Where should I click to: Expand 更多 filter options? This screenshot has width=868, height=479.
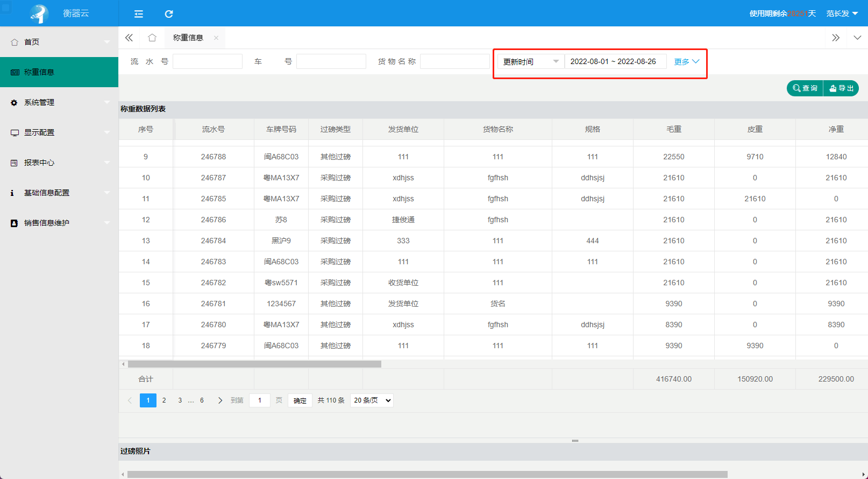click(x=687, y=61)
